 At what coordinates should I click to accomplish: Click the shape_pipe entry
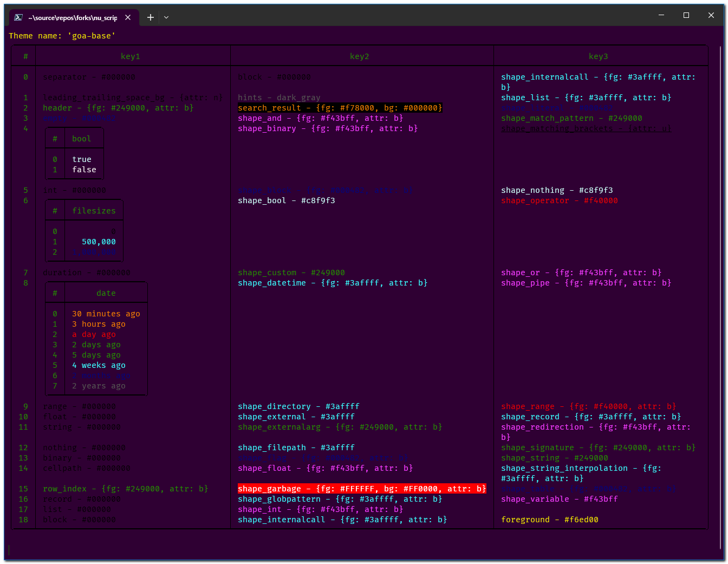pyautogui.click(x=586, y=283)
